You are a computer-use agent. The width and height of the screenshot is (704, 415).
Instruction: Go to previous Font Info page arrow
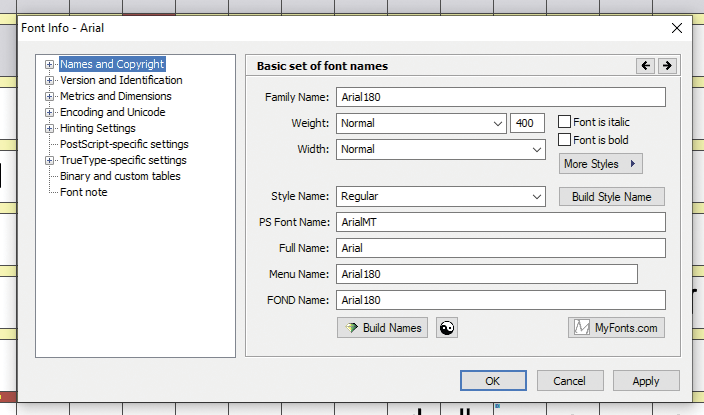[x=645, y=66]
